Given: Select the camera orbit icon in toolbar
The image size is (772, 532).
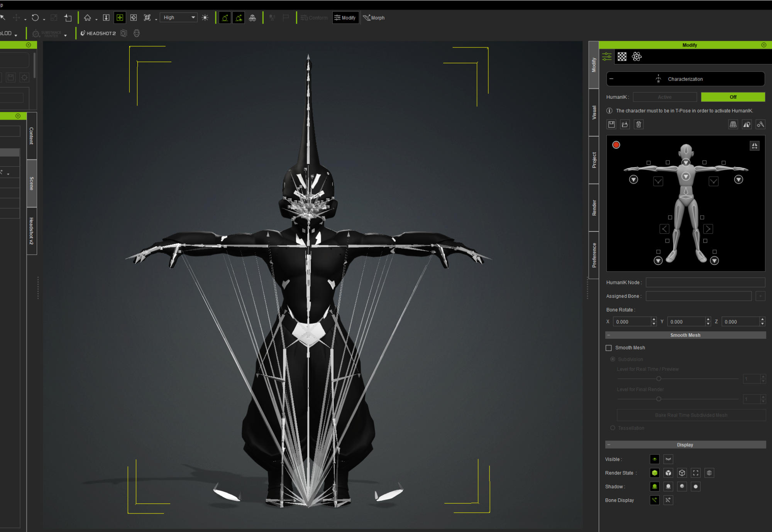Looking at the screenshot, I should 134,17.
